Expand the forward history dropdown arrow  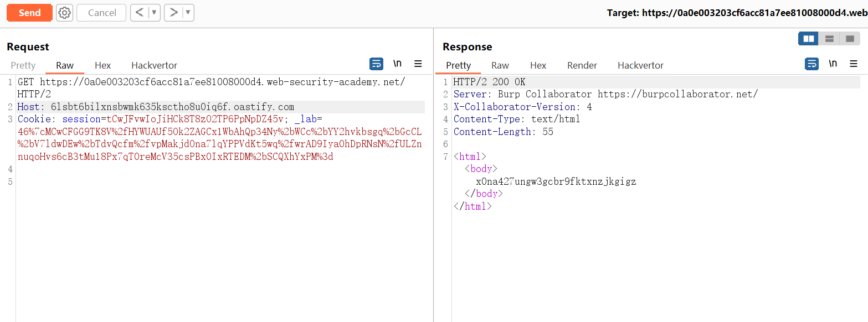click(x=188, y=13)
